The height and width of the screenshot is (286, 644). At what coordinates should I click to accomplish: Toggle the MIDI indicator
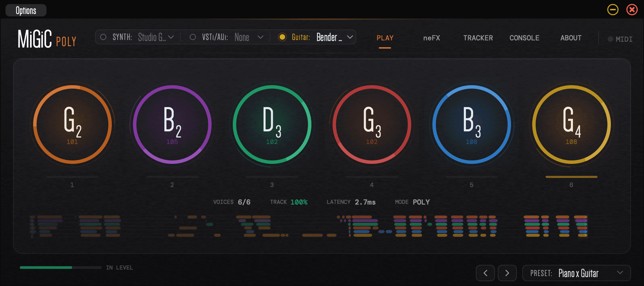click(x=620, y=39)
